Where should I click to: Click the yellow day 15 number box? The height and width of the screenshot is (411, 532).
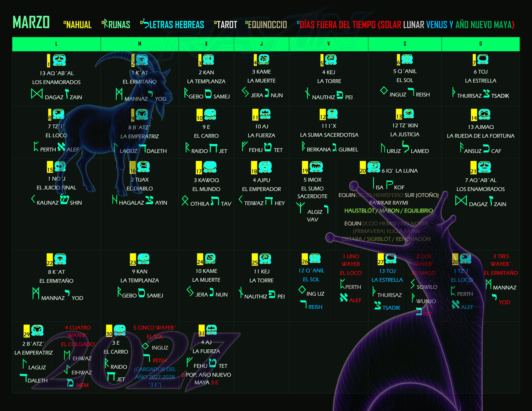tap(50, 167)
